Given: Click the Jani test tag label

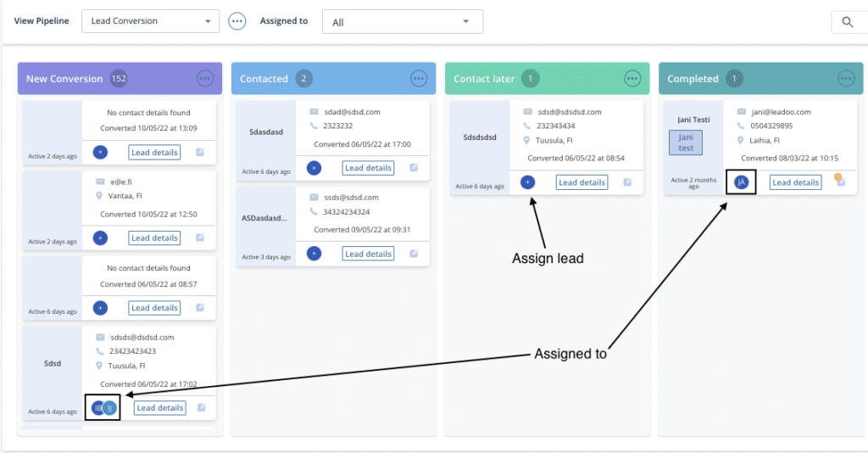Looking at the screenshot, I should [686, 143].
